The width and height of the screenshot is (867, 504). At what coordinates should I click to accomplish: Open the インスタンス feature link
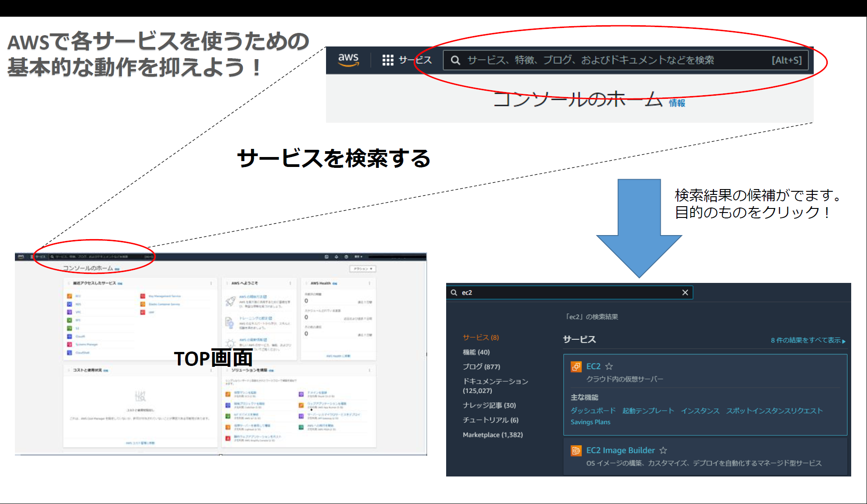[x=700, y=411]
